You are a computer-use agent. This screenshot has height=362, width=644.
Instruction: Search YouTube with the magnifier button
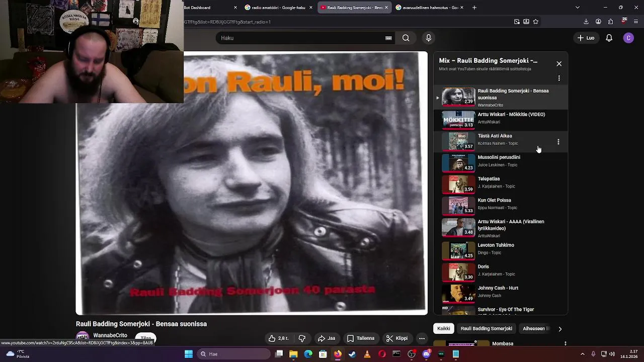pyautogui.click(x=406, y=38)
